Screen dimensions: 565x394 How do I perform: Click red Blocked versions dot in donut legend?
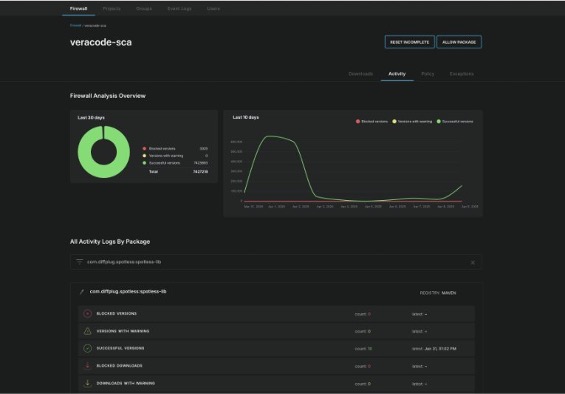pos(144,149)
